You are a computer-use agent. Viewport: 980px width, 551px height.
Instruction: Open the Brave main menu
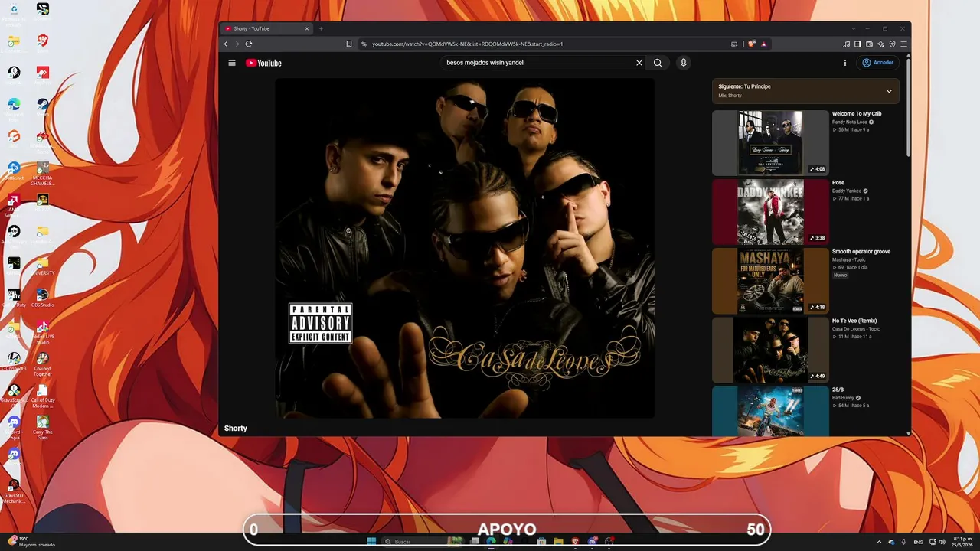point(904,44)
